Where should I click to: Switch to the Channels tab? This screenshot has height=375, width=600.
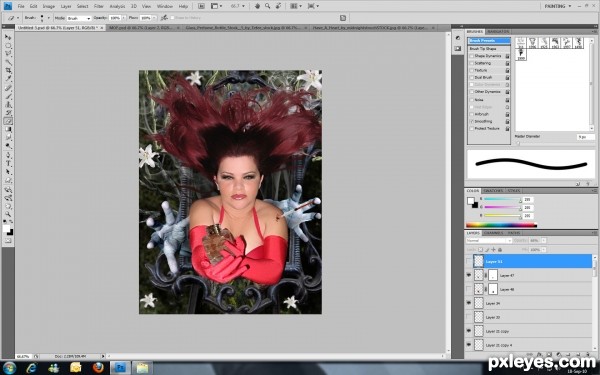point(493,233)
